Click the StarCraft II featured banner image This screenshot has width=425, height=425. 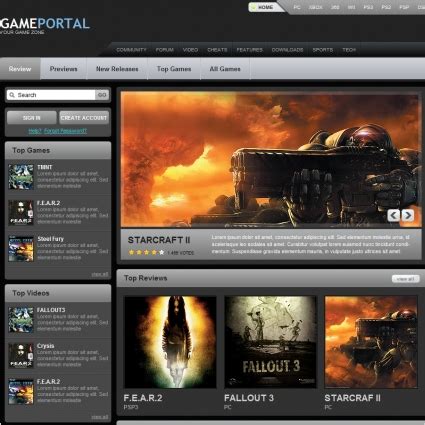point(271,160)
